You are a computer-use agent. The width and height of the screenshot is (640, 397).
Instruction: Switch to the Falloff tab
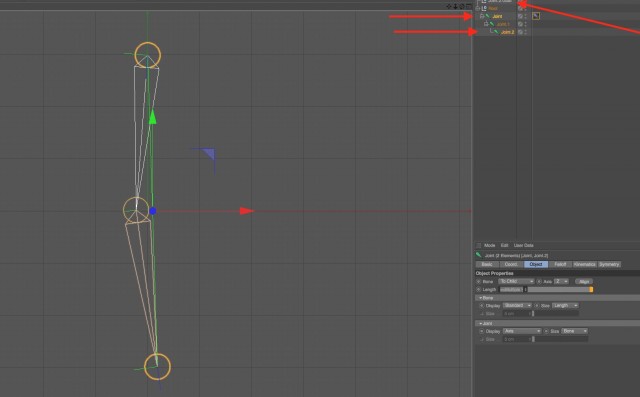[x=560, y=264]
